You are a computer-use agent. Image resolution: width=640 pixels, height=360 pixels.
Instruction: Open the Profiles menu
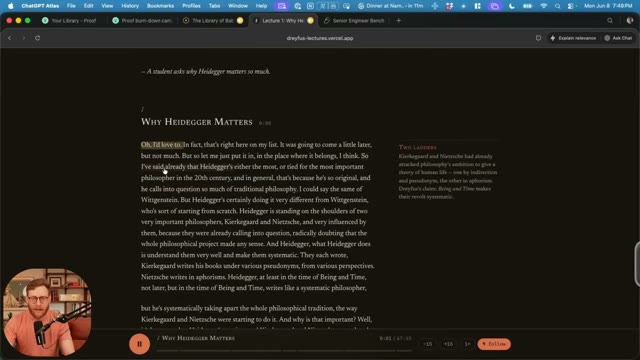(x=191, y=6)
